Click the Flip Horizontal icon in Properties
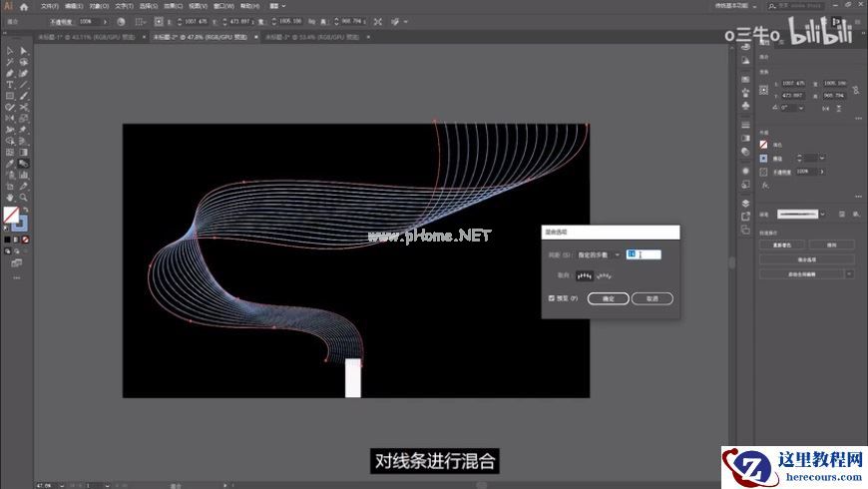Image resolution: width=868 pixels, height=489 pixels. [826, 108]
